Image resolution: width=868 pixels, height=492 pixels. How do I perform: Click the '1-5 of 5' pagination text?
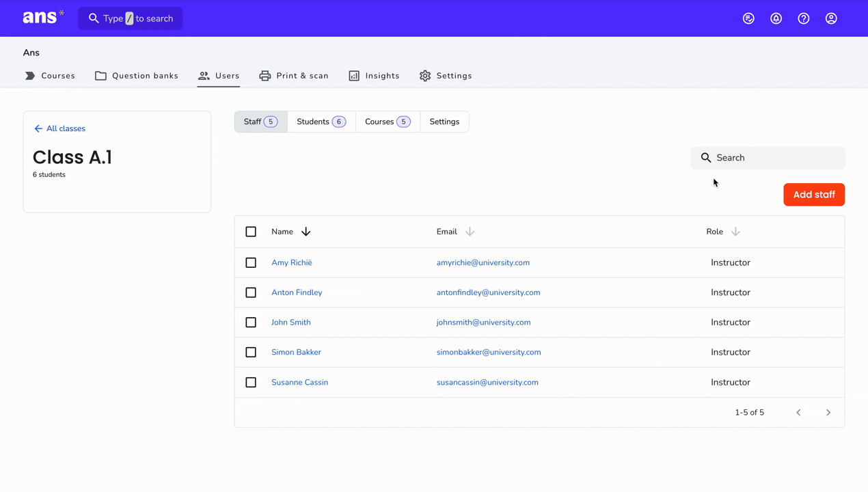tap(750, 413)
